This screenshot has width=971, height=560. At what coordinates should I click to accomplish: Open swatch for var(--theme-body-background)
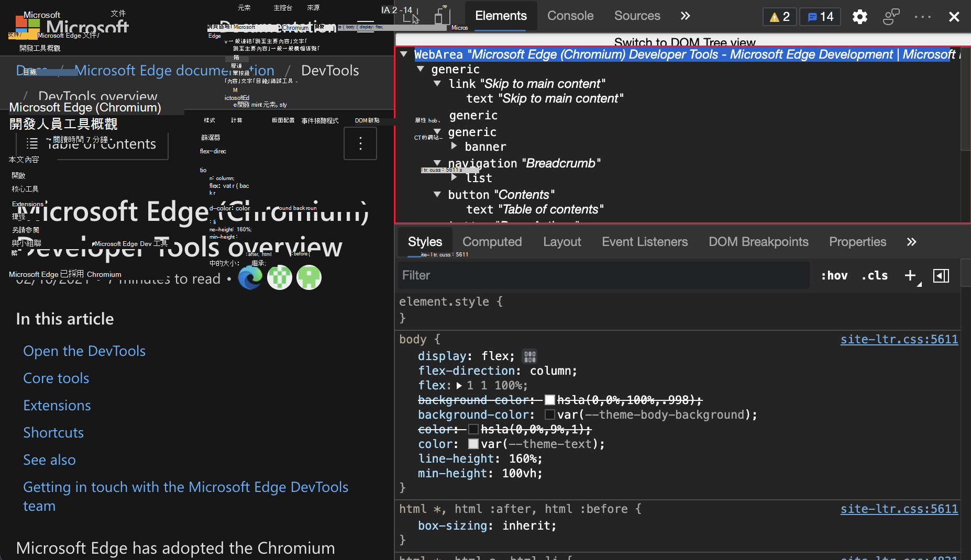549,415
